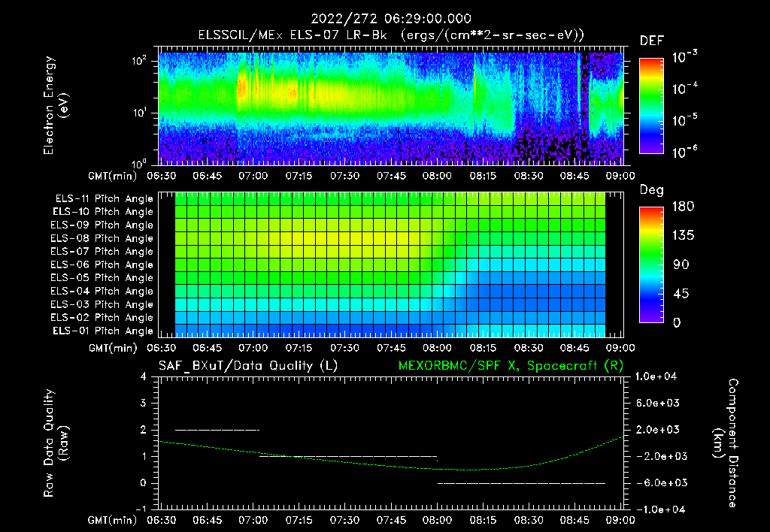This screenshot has width=770, height=532.
Task: Click the 3 tick on Raw Data Quality axis
Action: tap(143, 404)
